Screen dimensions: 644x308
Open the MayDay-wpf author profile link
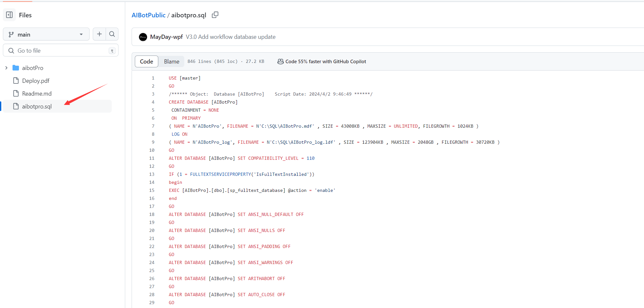(x=166, y=37)
